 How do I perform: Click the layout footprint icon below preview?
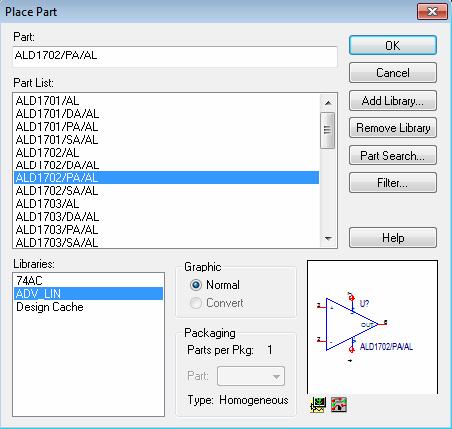[339, 405]
